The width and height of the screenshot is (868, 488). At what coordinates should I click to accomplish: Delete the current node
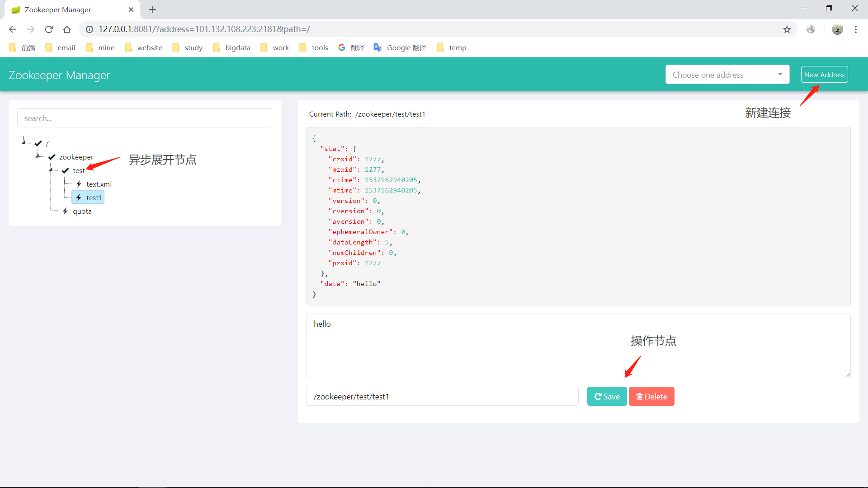[651, 396]
